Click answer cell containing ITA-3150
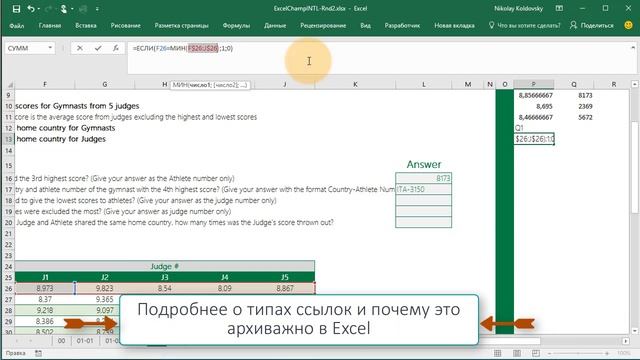The height and width of the screenshot is (360, 640). [424, 189]
